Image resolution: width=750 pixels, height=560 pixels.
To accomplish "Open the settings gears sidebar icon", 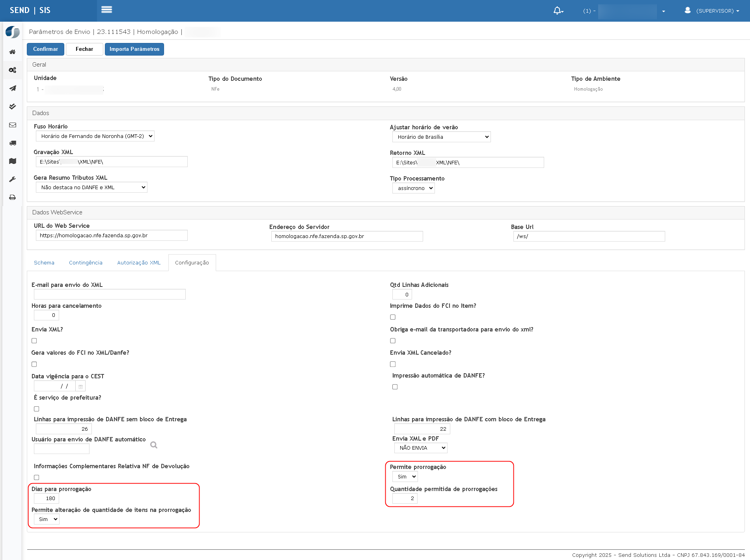I will tap(13, 70).
